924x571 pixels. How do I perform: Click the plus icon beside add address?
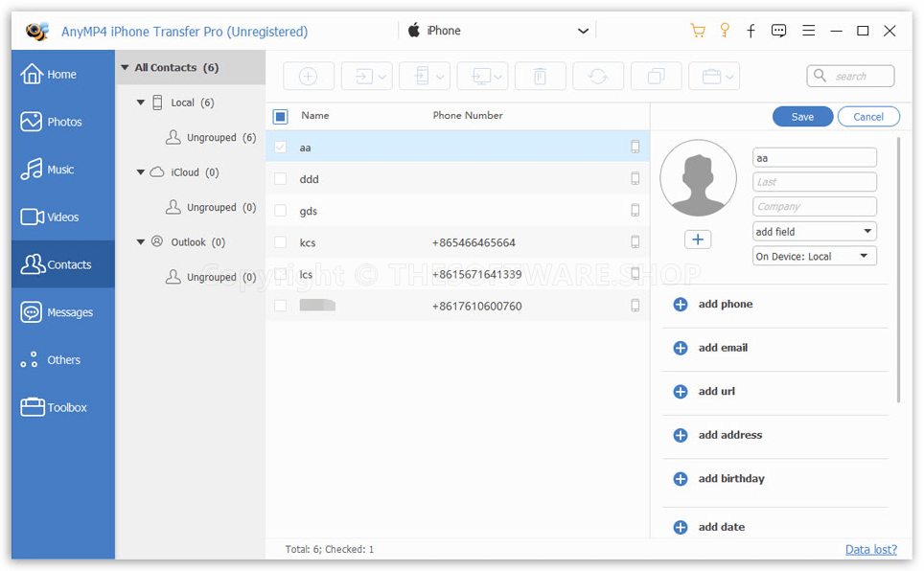(x=680, y=436)
